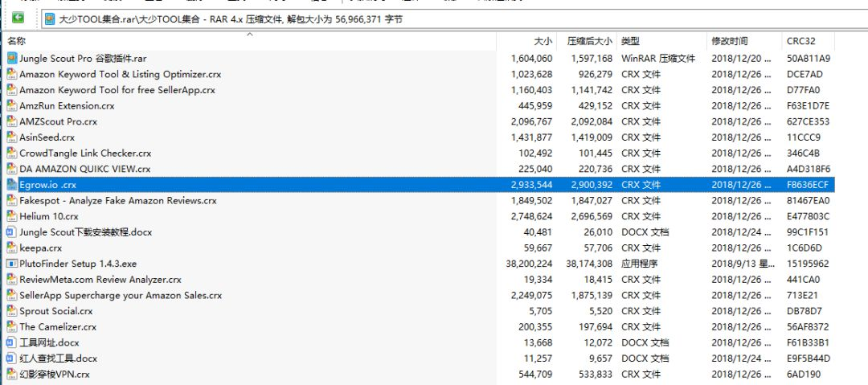Click the AsinSeed.crx file icon
The width and height of the screenshot is (868, 385).
point(11,137)
